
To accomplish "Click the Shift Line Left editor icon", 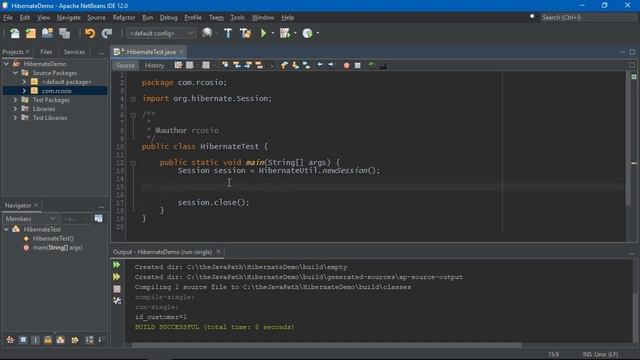I will coord(320,65).
